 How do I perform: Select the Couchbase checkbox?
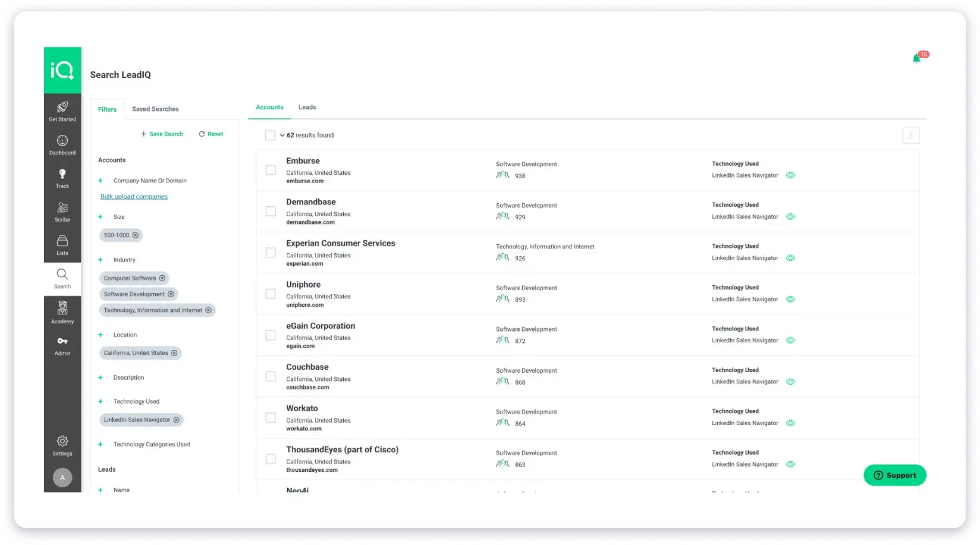point(271,377)
